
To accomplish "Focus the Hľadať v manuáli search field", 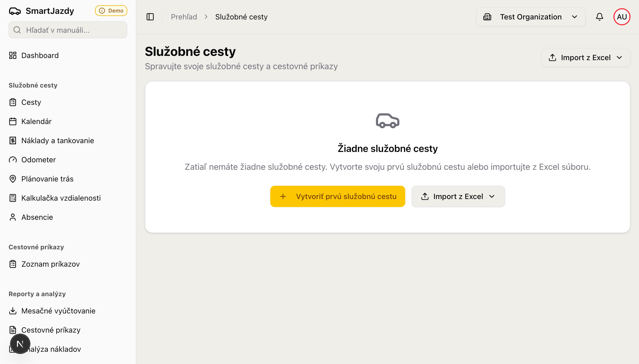I will point(68,30).
